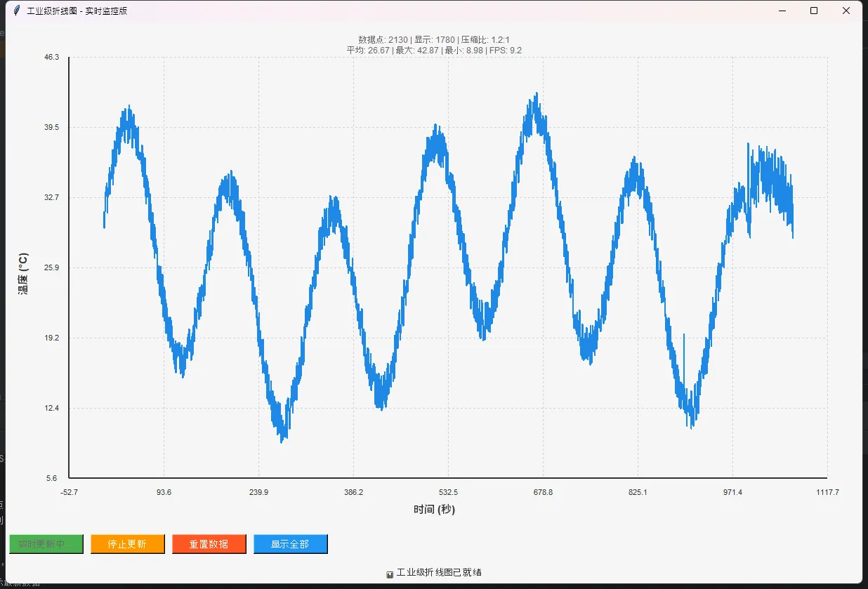Click the 678.8 tick on the time axis

tap(543, 492)
